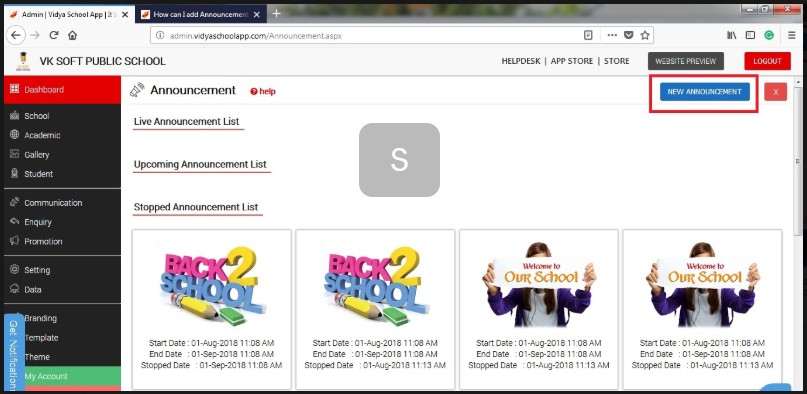
Task: Open the Library icon in the browser toolbar
Action: click(x=731, y=35)
